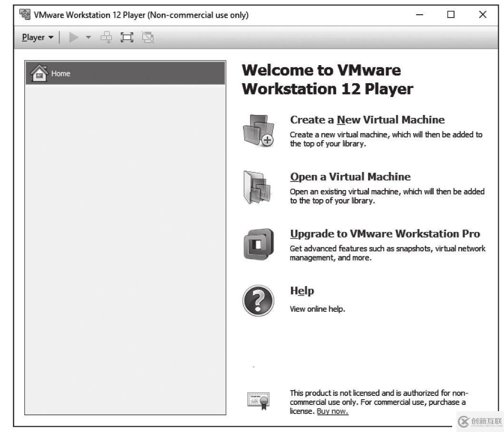Click the 'Get advanced features such as snapshots' text
This screenshot has height=432, width=504.
(x=388, y=253)
